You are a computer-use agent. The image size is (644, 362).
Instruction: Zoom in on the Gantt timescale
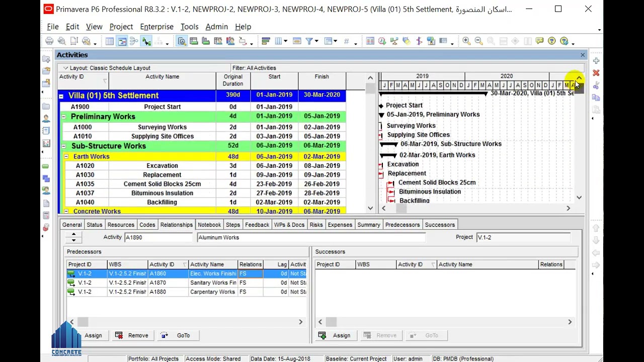coord(466,41)
